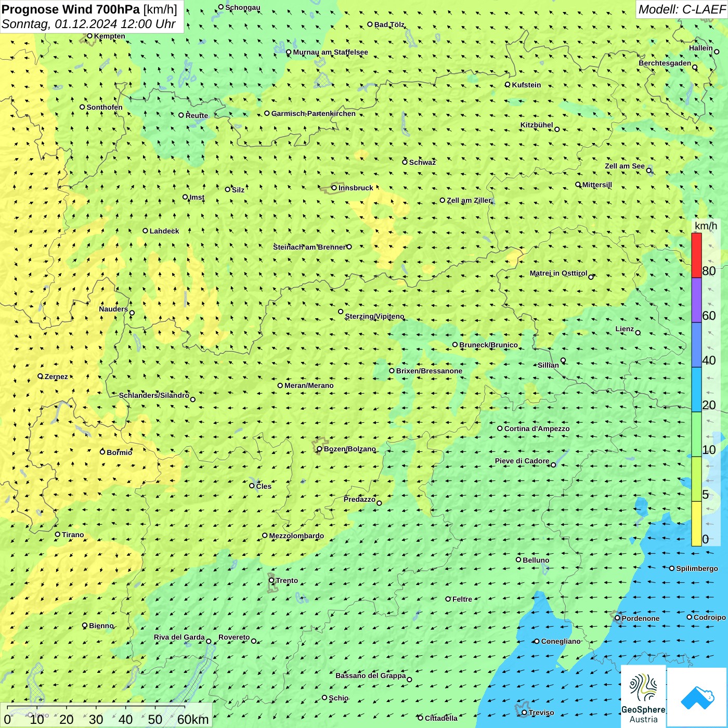Click the Kempten city label
Screen dimensions: 728x728
tap(109, 36)
